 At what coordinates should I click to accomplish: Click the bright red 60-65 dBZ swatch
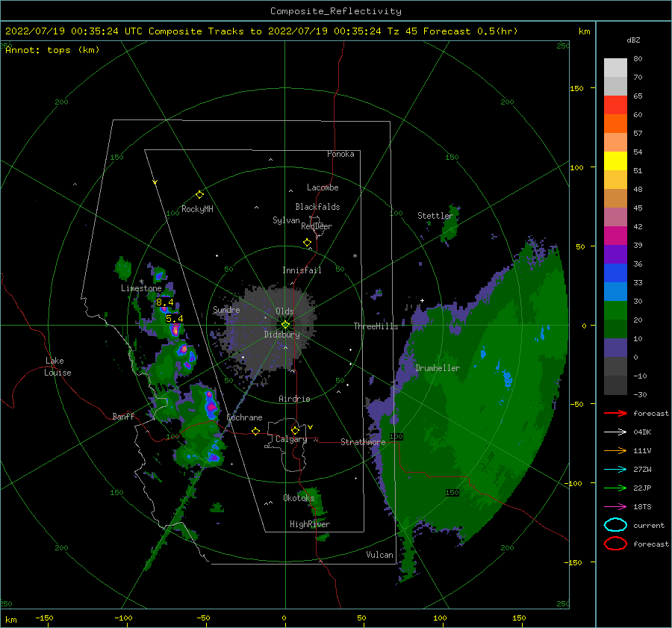point(615,105)
